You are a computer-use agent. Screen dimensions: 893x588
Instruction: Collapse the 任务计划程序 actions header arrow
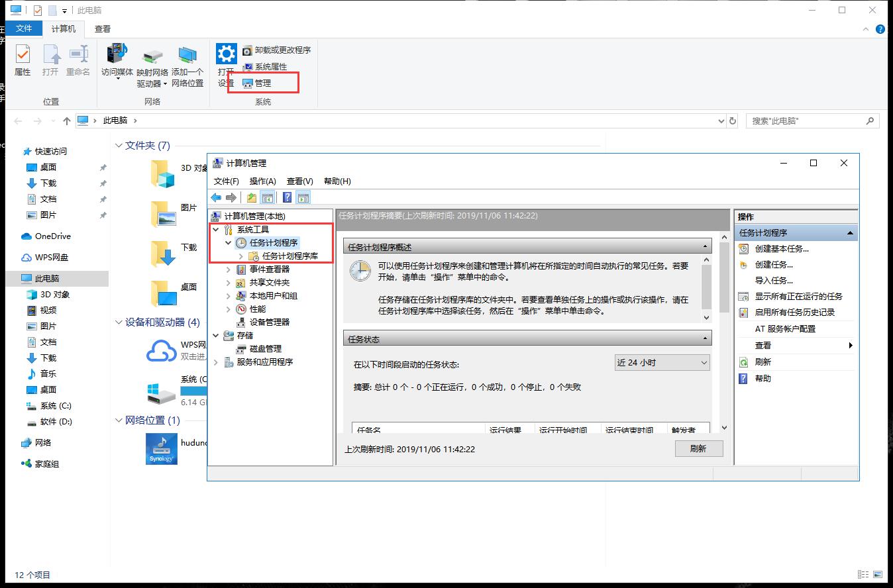(849, 232)
